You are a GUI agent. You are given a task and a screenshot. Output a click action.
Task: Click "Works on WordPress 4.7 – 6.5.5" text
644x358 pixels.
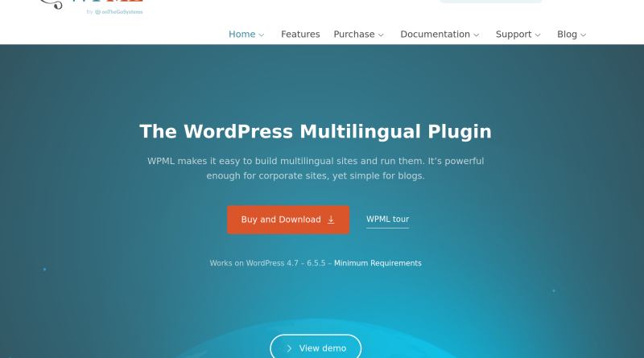click(x=267, y=263)
